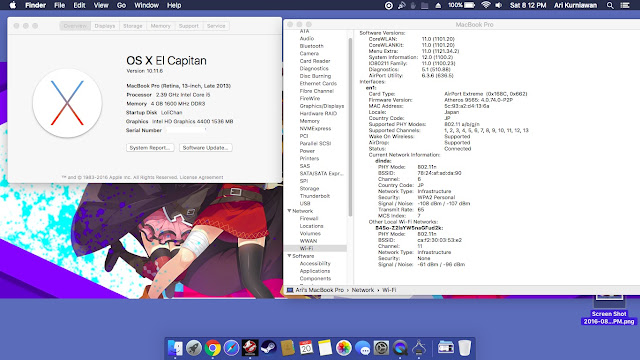Click the Software Update button
This screenshot has height=360, width=640.
click(x=206, y=148)
